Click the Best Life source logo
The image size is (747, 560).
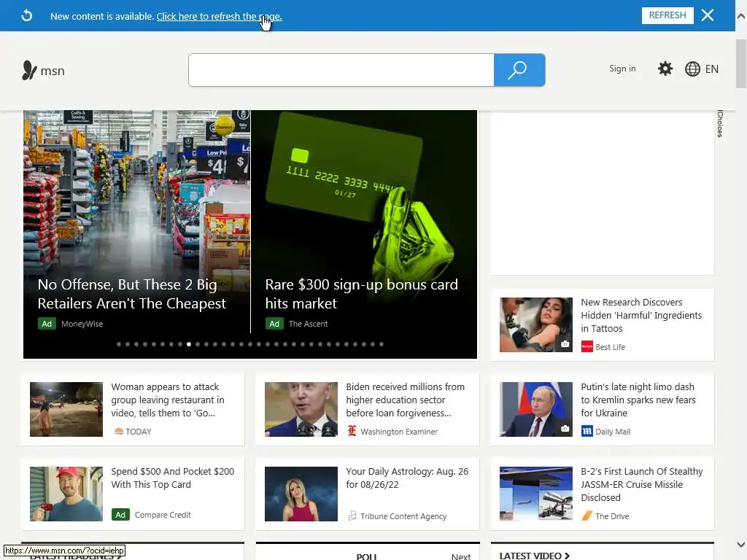point(587,346)
